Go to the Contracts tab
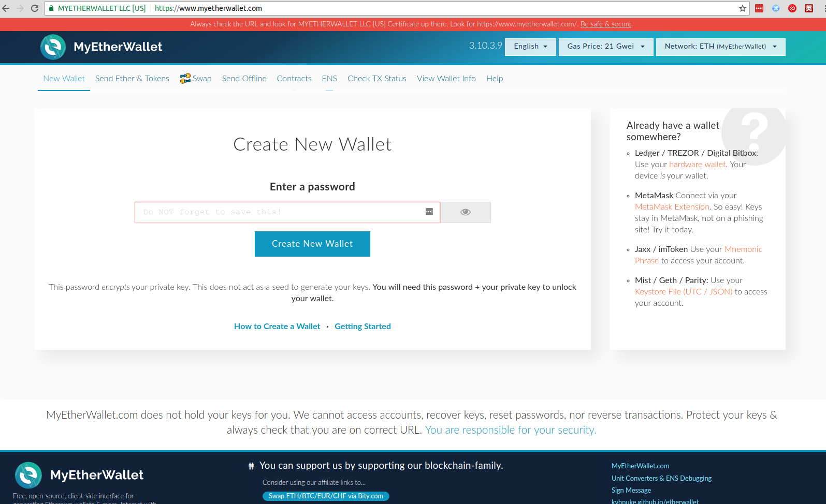 [x=294, y=79]
